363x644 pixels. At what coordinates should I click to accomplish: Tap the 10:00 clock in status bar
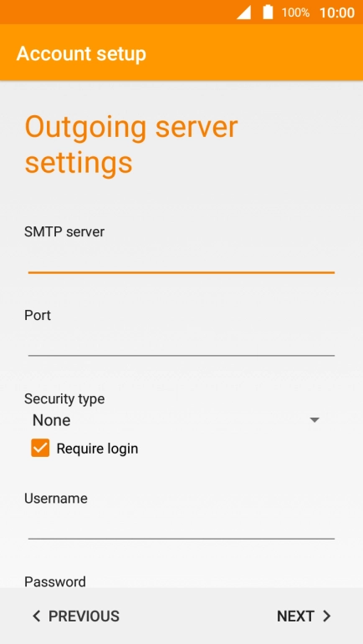(337, 13)
